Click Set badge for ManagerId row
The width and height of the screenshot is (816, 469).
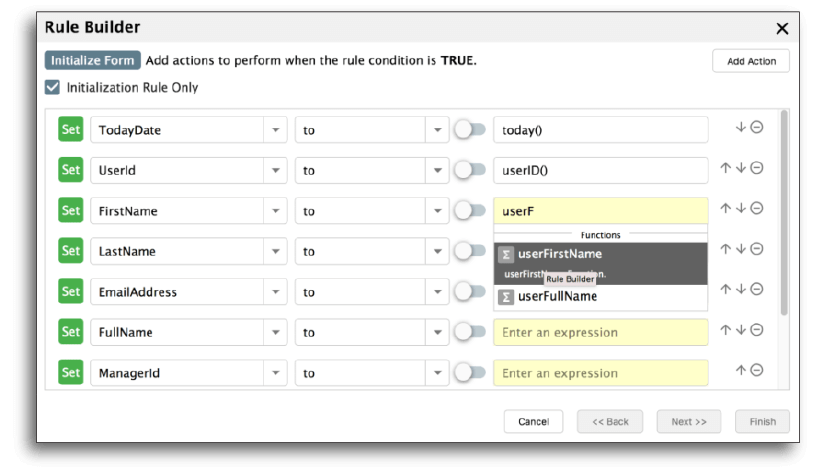pos(71,373)
